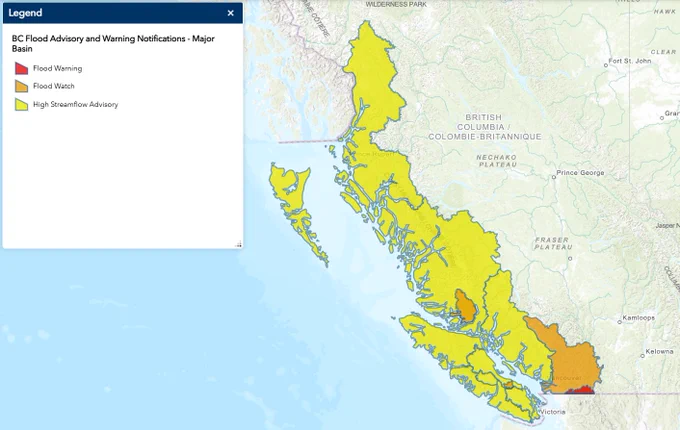Click the Legend panel resize grip

point(239,244)
